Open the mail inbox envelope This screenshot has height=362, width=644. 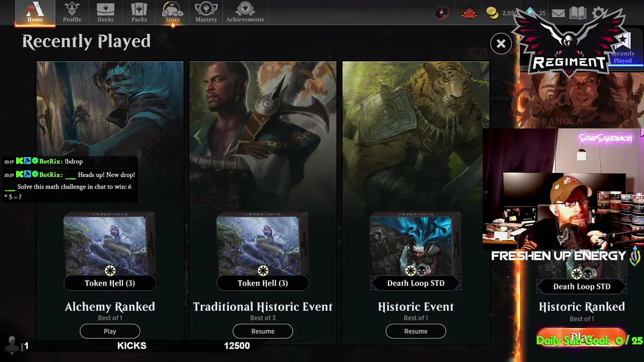(558, 13)
